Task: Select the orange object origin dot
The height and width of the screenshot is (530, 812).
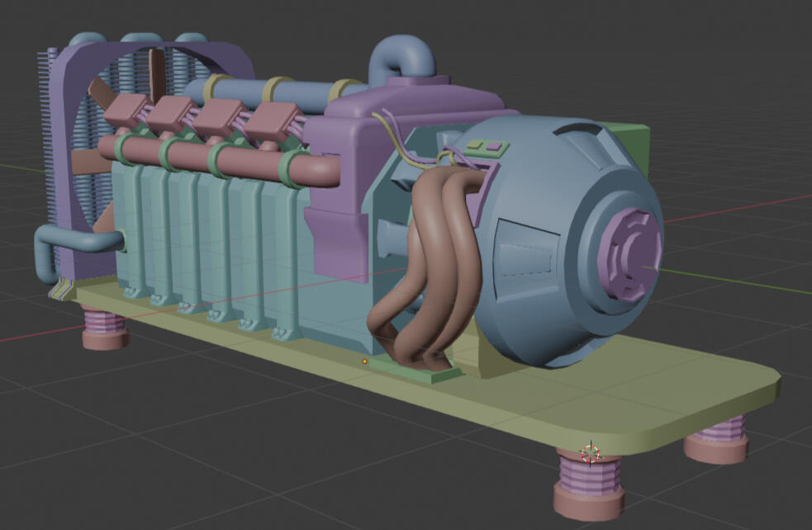Action: tap(364, 362)
